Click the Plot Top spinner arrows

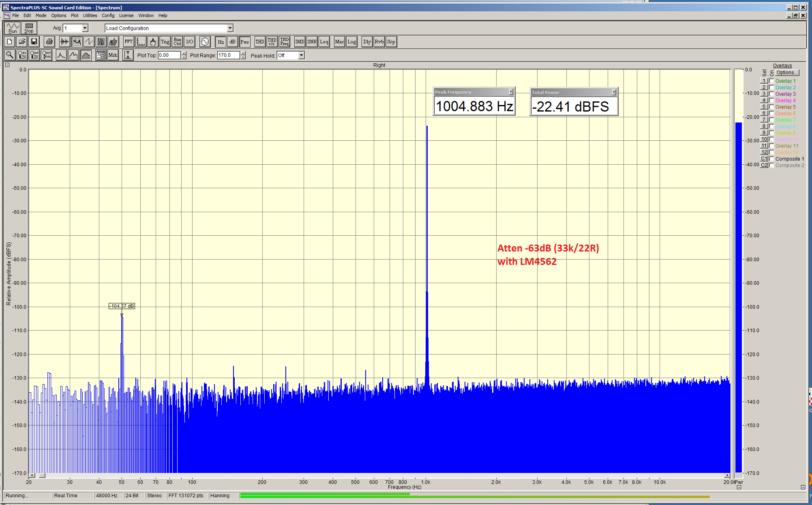pyautogui.click(x=184, y=56)
